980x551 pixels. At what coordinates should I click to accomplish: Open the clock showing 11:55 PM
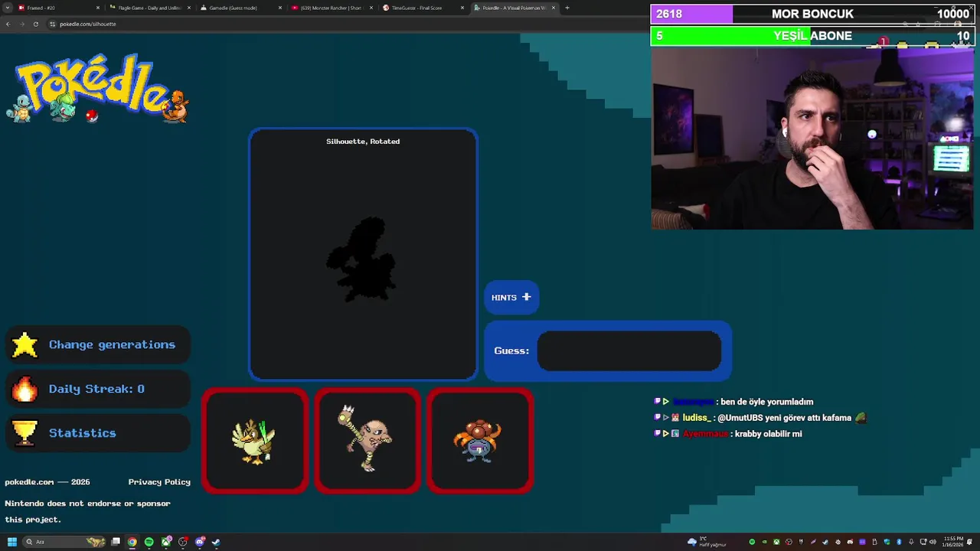tap(953, 542)
